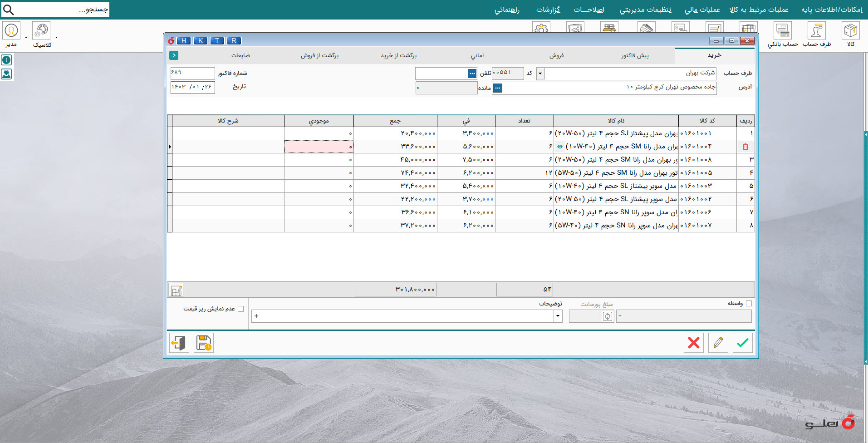Image resolution: width=868 pixels, height=443 pixels.
Task: Open the dropdown arrow beside مدير
Action: [26, 38]
